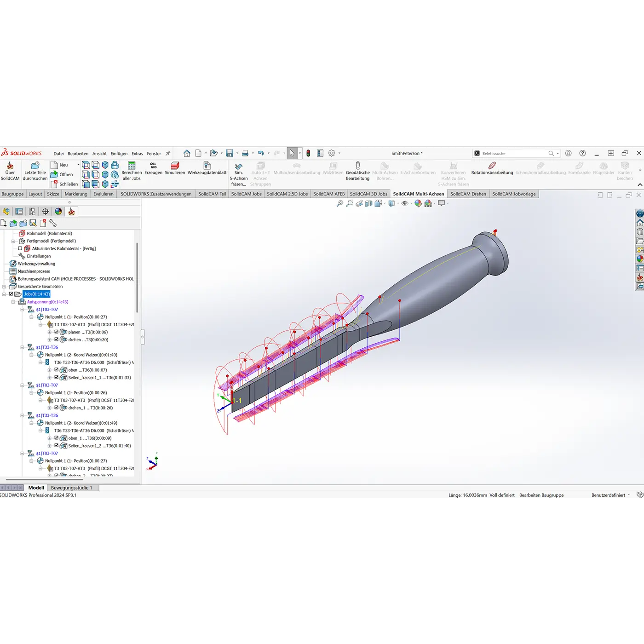Click the Undo arrow icon
Image resolution: width=644 pixels, height=644 pixels.
pyautogui.click(x=261, y=153)
